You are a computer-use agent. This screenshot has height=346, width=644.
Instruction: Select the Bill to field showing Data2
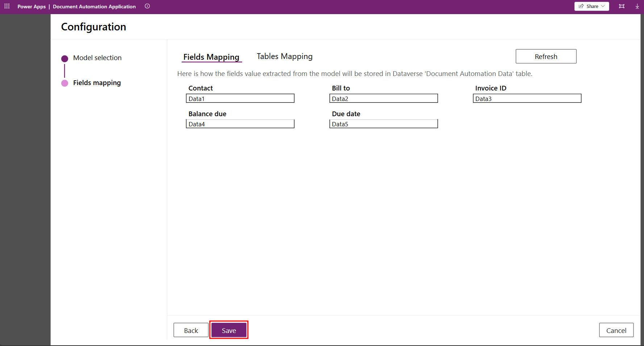click(x=383, y=98)
